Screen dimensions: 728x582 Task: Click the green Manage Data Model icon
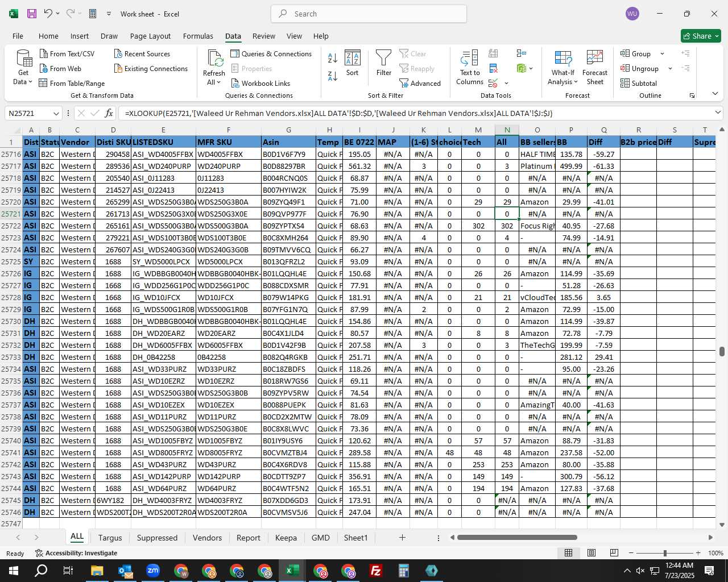click(x=522, y=68)
